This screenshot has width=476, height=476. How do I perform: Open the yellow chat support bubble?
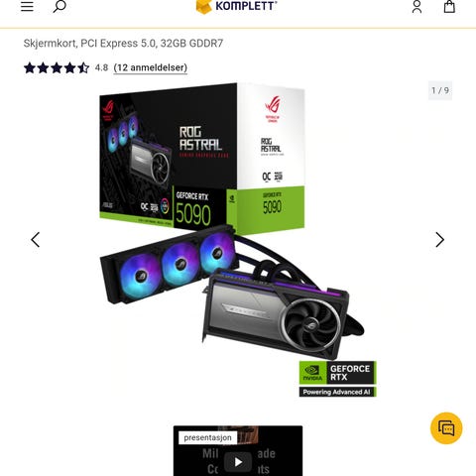pyautogui.click(x=446, y=428)
